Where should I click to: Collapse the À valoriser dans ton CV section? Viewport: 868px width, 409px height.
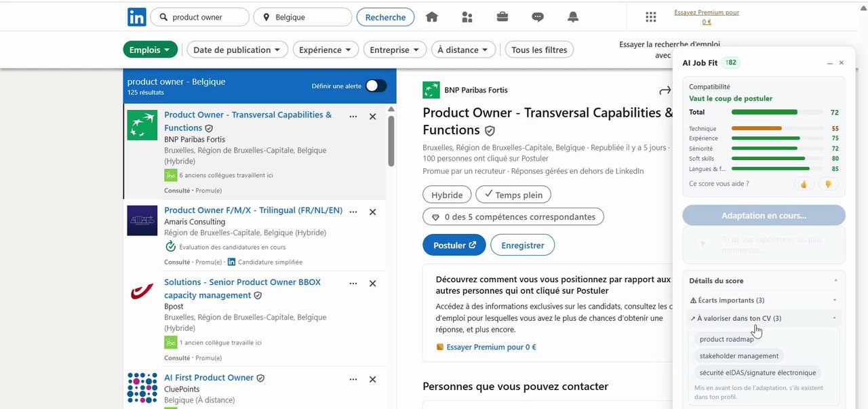click(x=764, y=318)
